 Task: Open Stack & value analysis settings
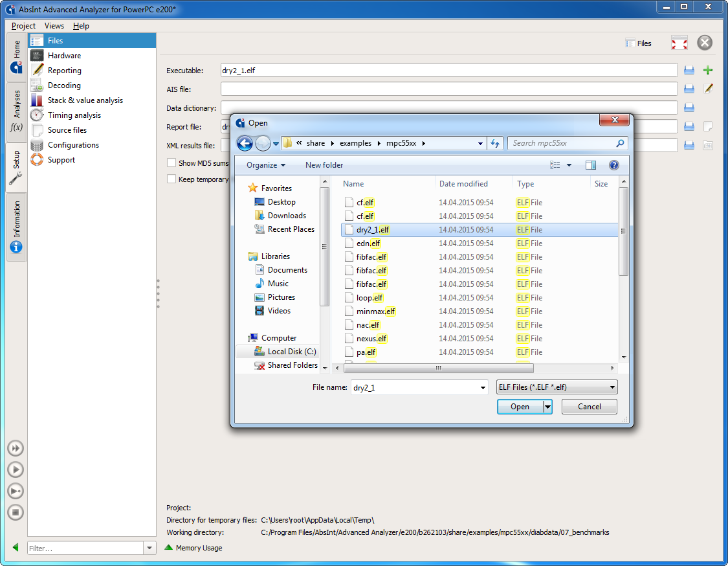[92, 100]
